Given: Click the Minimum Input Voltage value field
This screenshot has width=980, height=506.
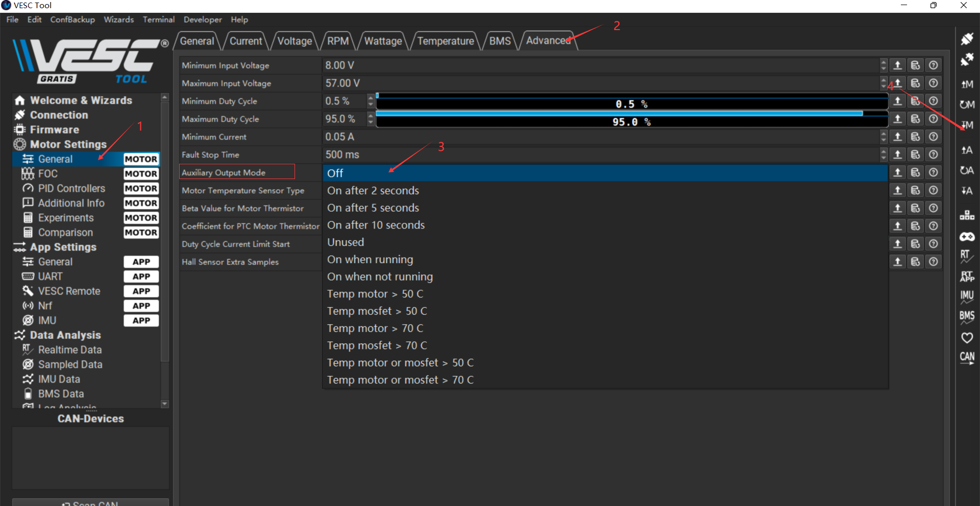Looking at the screenshot, I should [601, 65].
